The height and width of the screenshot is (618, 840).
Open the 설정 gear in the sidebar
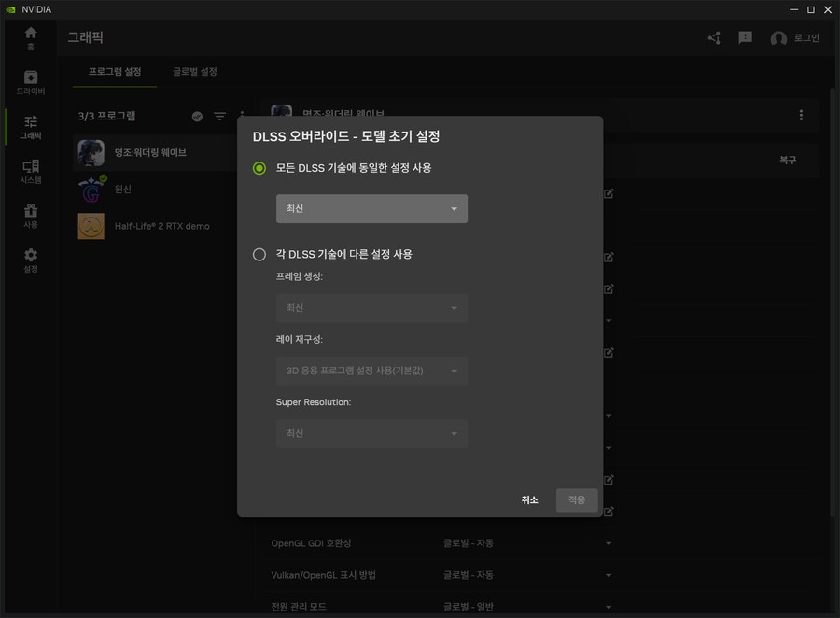pos(29,260)
